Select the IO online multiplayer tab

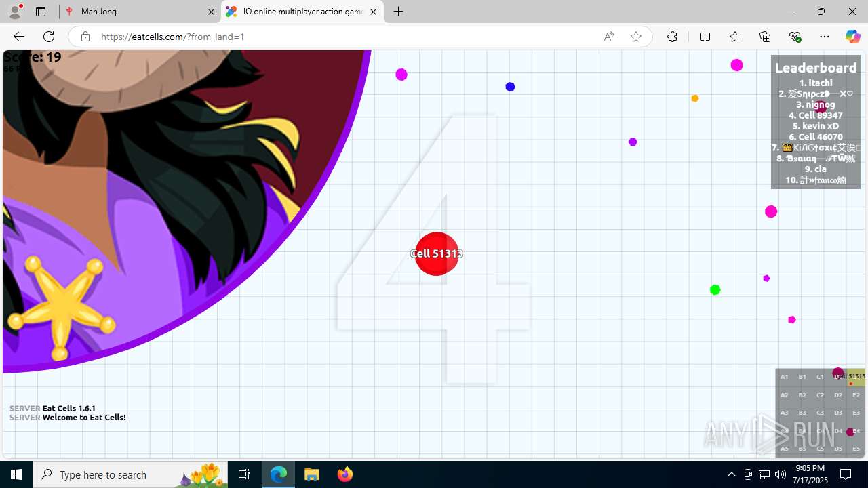[x=302, y=12]
